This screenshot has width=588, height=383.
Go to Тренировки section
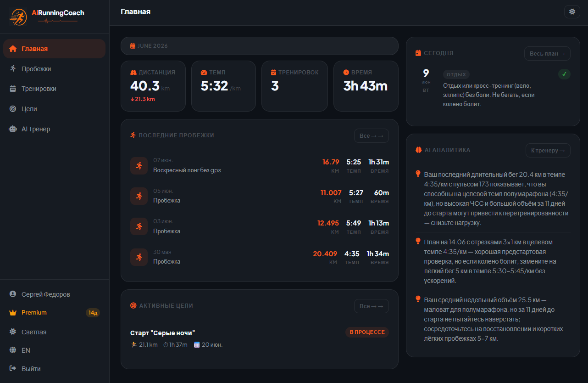tap(54, 89)
